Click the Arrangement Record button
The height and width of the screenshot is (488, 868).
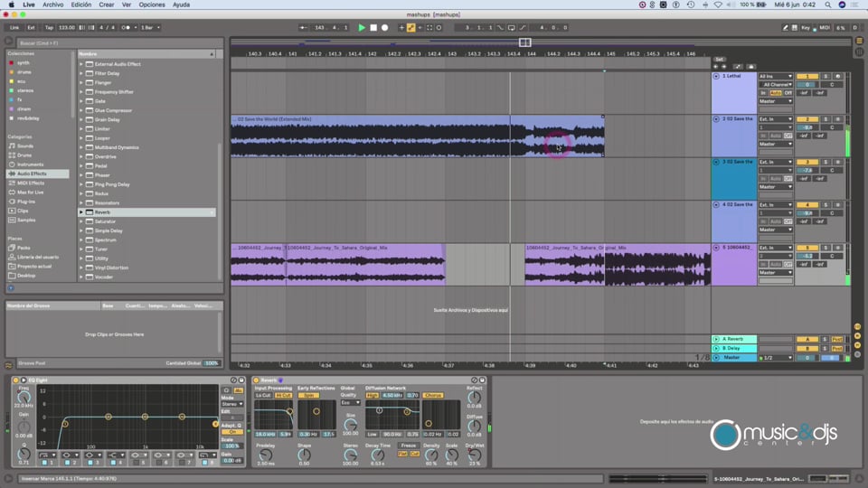click(x=385, y=27)
